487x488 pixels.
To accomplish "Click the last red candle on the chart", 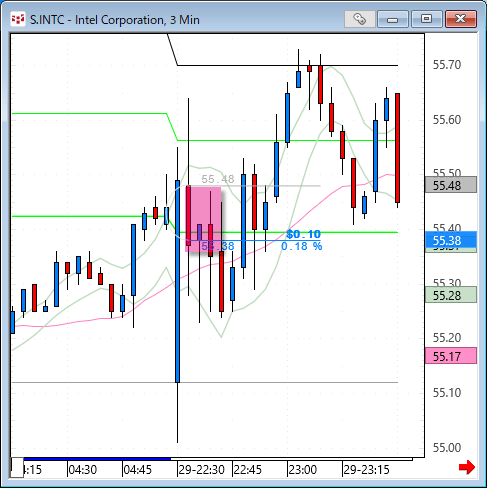I will [x=398, y=148].
